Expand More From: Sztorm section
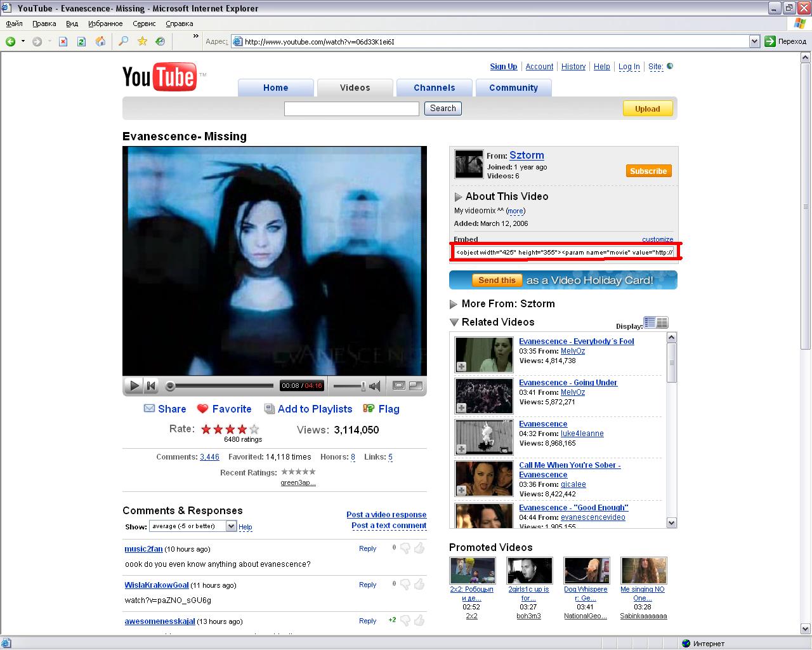 point(454,304)
